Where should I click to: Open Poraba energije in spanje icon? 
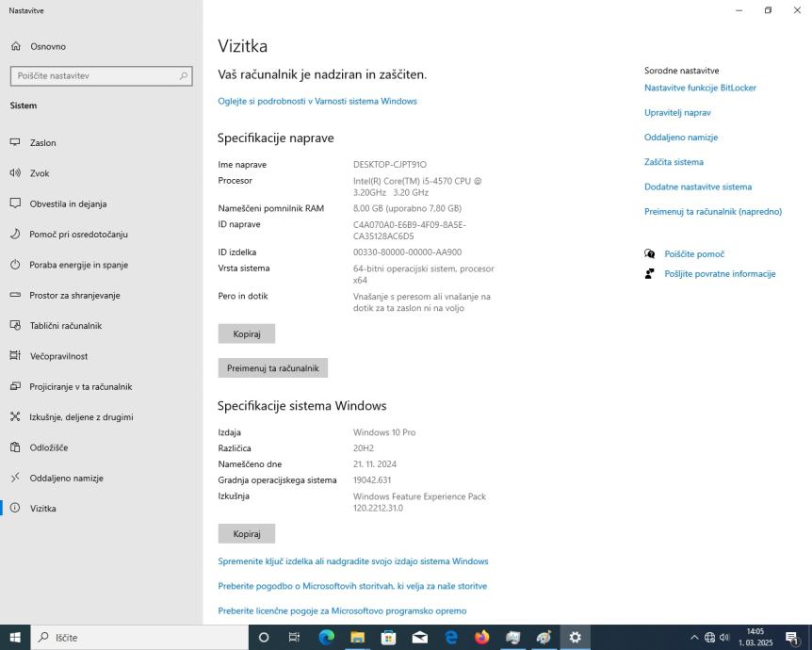coord(15,264)
